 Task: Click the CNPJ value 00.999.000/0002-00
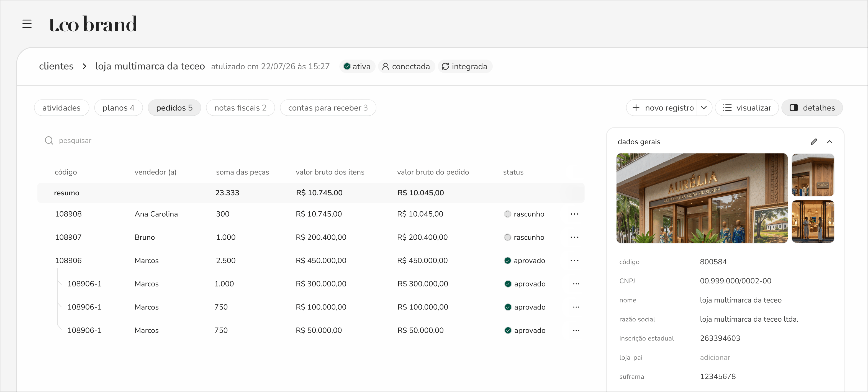[x=736, y=281]
